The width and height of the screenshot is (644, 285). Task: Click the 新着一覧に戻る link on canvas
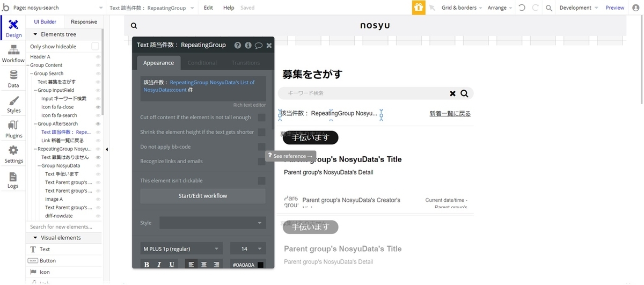450,114
